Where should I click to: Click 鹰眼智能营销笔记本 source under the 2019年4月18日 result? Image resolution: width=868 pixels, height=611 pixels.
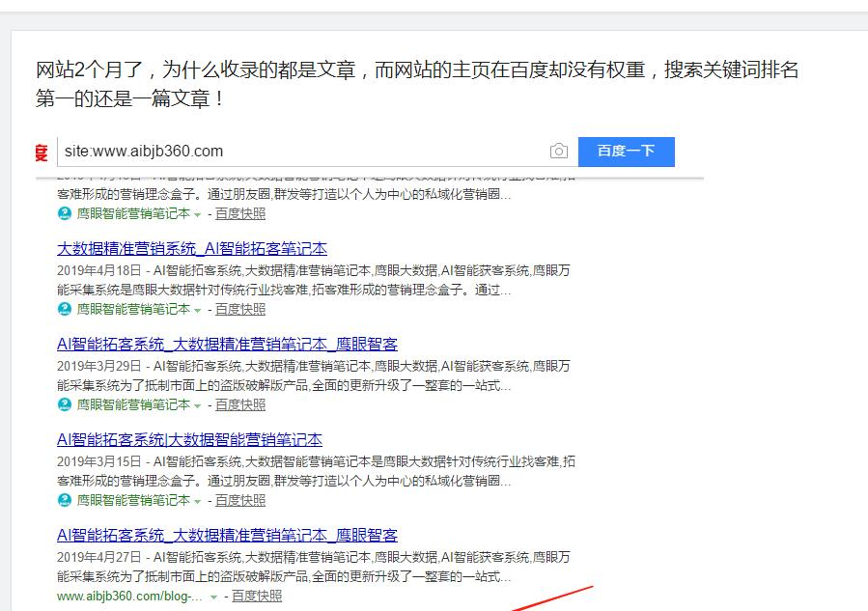(x=133, y=310)
